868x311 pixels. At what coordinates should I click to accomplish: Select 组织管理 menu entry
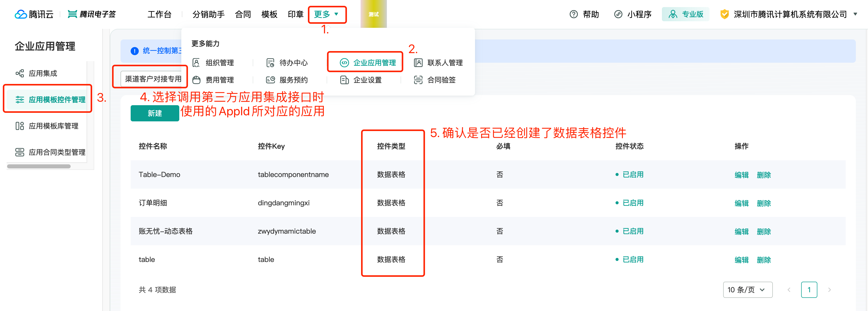point(213,63)
